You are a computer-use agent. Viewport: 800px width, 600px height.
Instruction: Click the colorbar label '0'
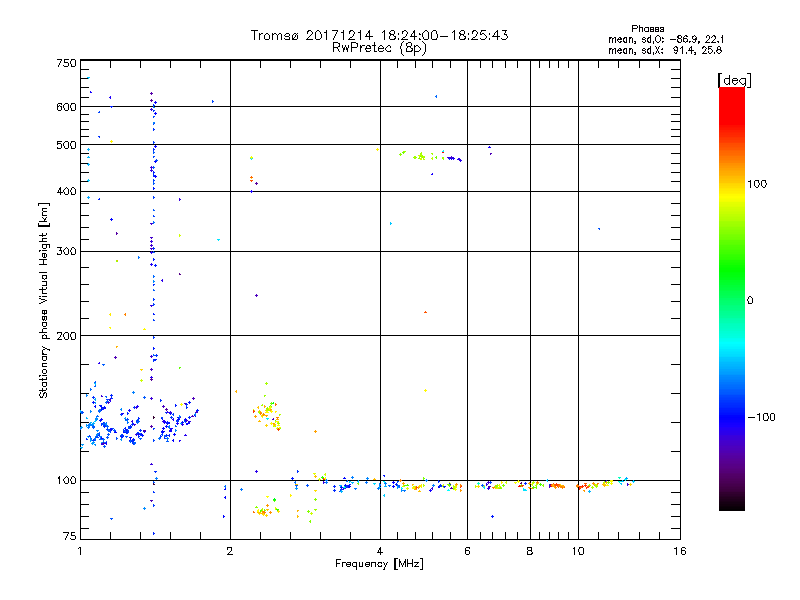point(749,301)
